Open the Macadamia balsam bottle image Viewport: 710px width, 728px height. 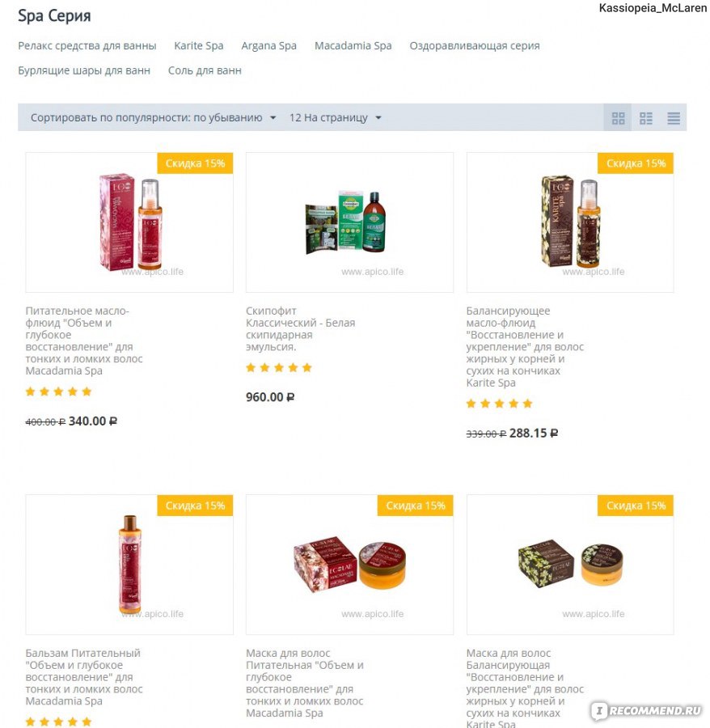pos(129,565)
